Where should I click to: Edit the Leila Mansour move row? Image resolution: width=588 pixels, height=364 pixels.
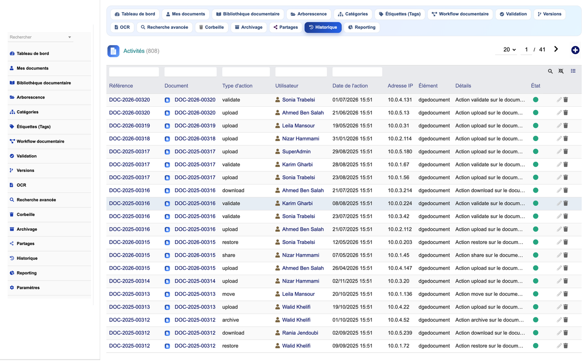(559, 294)
